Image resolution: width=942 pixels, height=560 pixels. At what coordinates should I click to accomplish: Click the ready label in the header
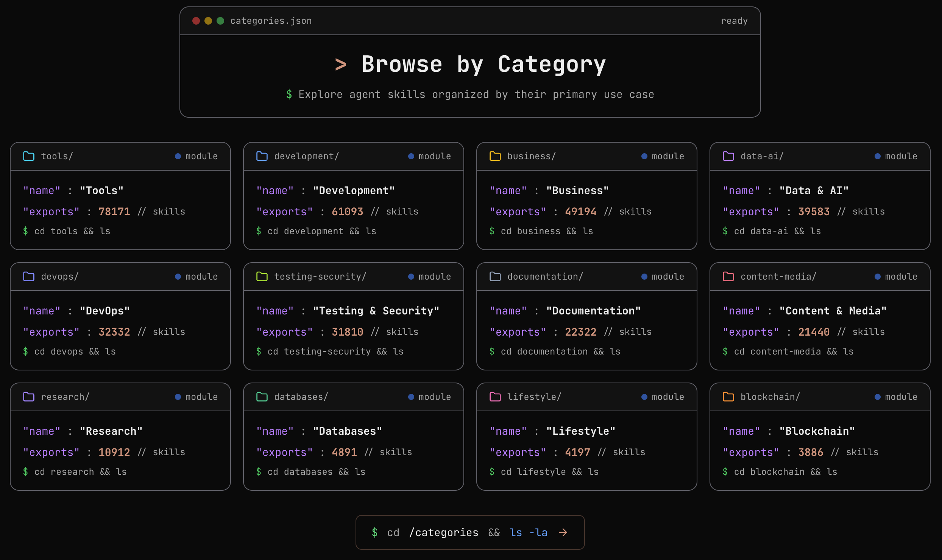click(x=734, y=21)
